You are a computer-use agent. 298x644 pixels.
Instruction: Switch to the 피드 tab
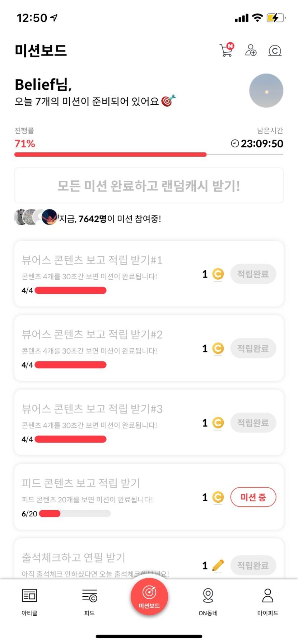coord(89,600)
